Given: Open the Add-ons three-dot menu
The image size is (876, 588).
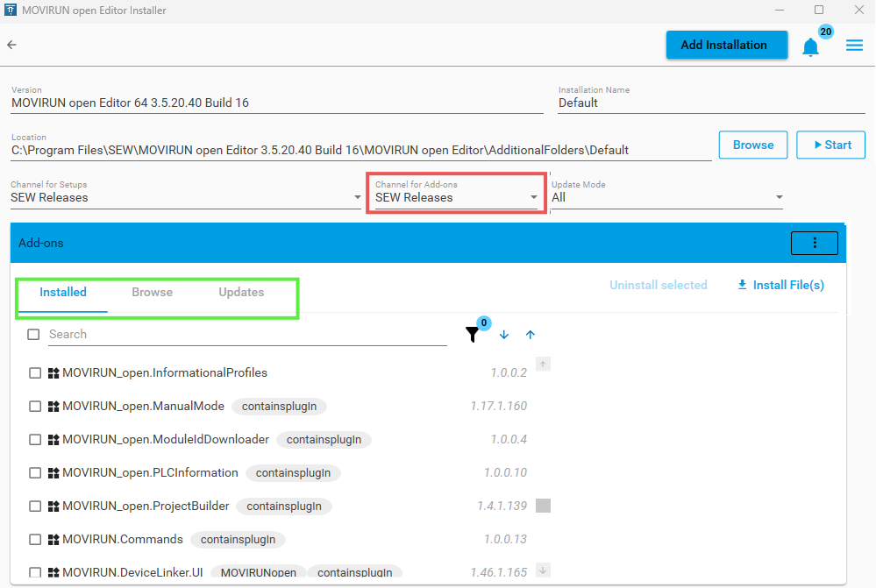Looking at the screenshot, I should 815,243.
